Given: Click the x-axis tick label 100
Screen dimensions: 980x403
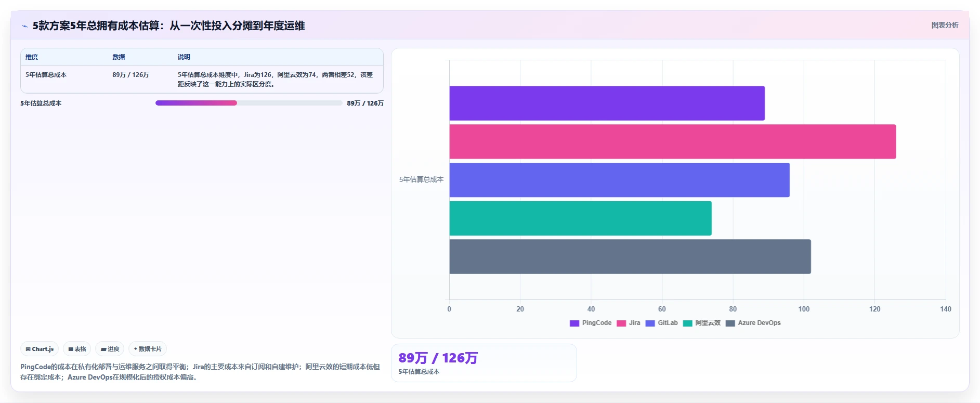Looking at the screenshot, I should tap(804, 309).
